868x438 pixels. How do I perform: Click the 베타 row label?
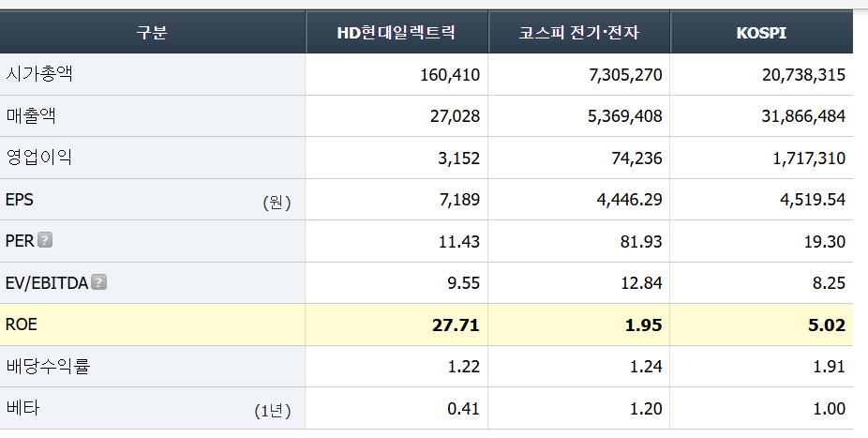tap(22, 408)
